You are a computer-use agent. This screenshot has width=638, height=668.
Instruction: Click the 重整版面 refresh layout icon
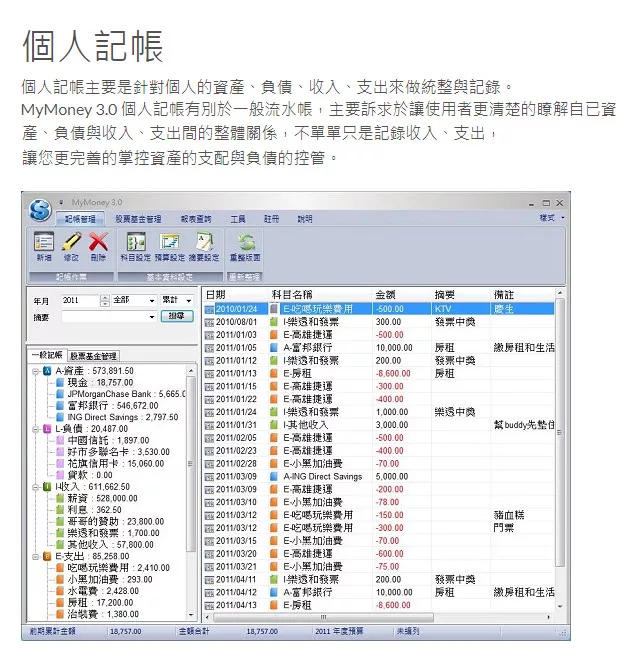coord(246,243)
